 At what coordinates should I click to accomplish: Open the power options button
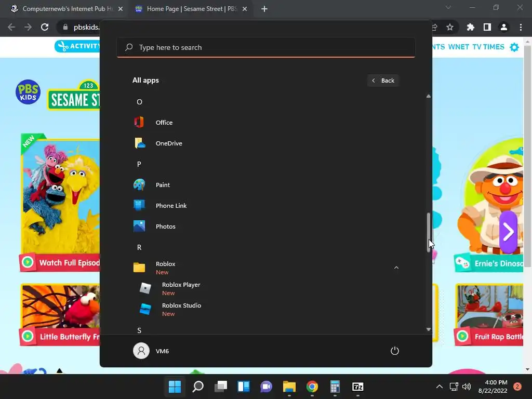click(395, 351)
